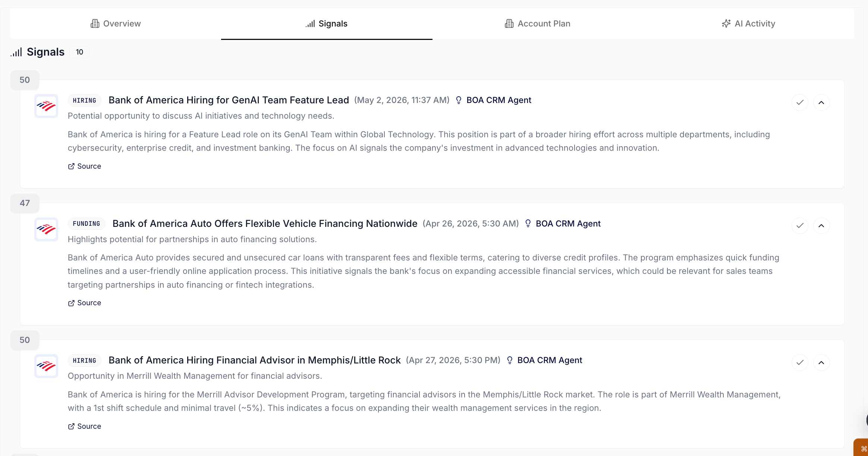Click the orange command-key widget in the corner

pyautogui.click(x=862, y=448)
